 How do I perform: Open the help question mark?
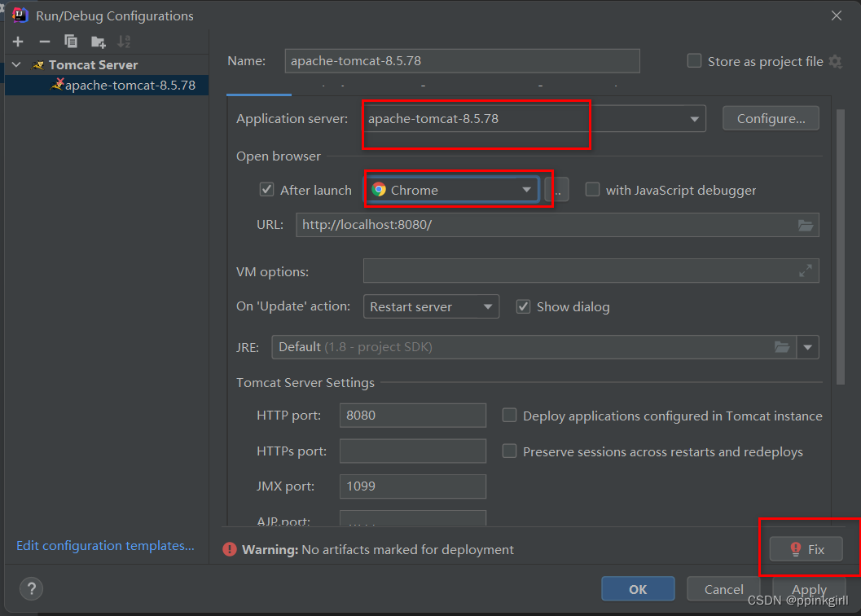pos(31,589)
